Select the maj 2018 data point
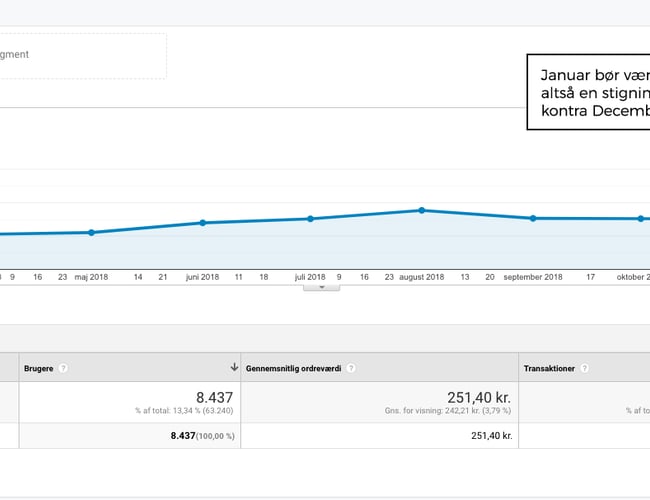The width and height of the screenshot is (650, 500). click(x=91, y=232)
